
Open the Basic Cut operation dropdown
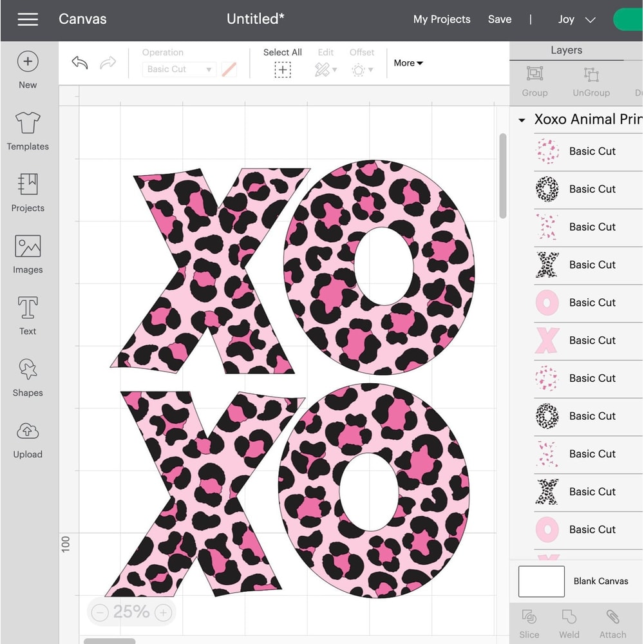(178, 69)
